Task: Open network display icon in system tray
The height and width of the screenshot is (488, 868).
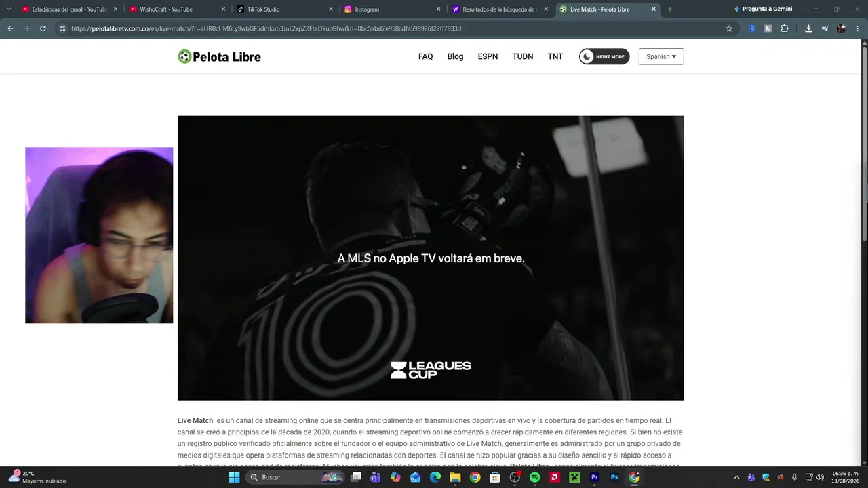Action: (x=808, y=477)
